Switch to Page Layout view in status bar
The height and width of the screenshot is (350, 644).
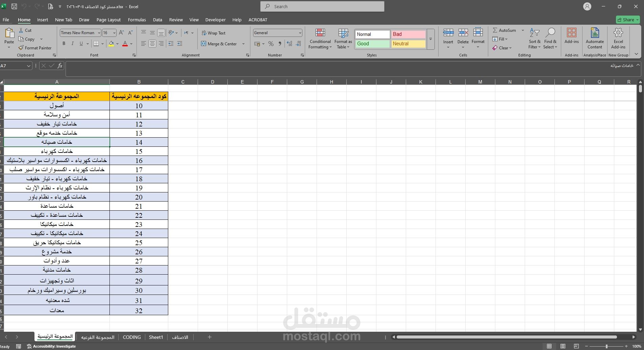pyautogui.click(x=563, y=346)
